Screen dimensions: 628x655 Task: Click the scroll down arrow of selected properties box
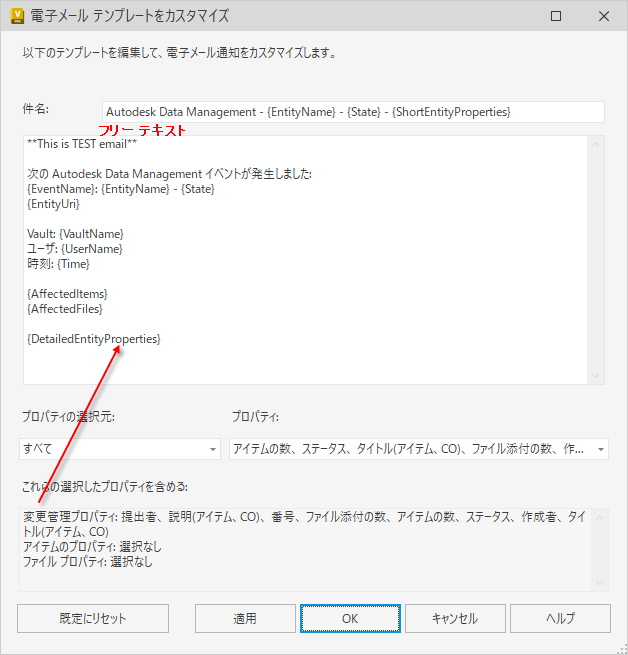point(599,582)
